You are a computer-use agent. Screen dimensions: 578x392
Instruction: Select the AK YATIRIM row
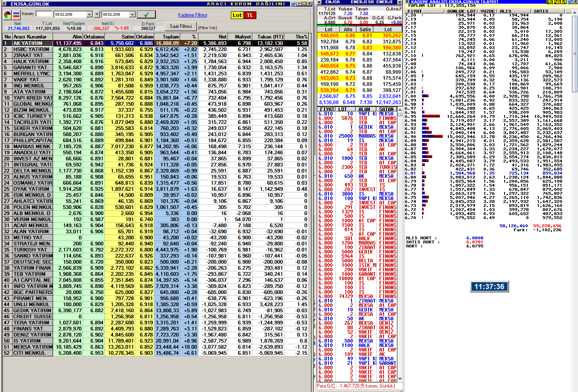156,43
